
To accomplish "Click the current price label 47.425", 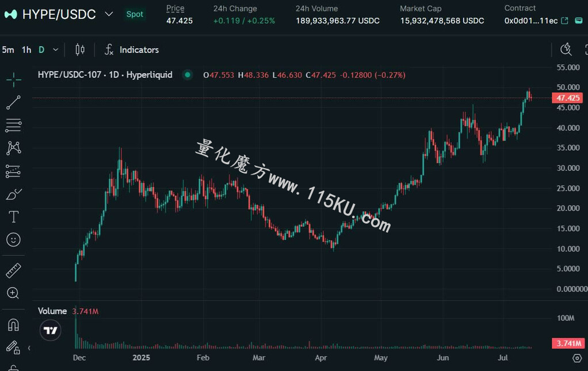I will tap(567, 98).
